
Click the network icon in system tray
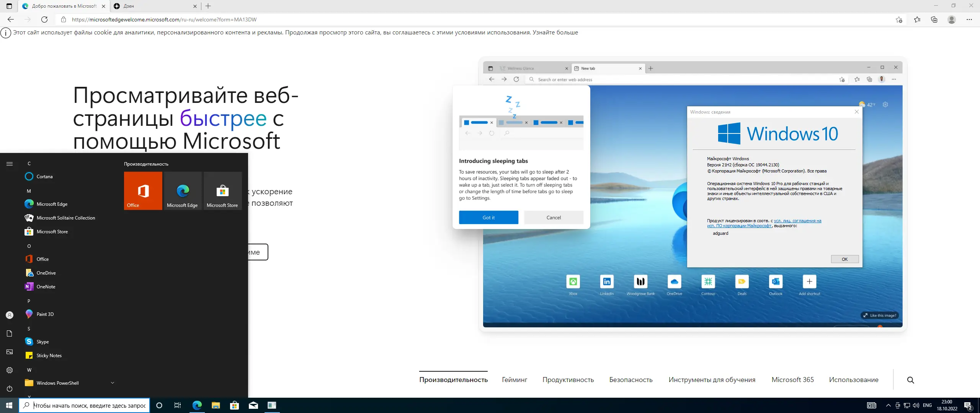(907, 405)
